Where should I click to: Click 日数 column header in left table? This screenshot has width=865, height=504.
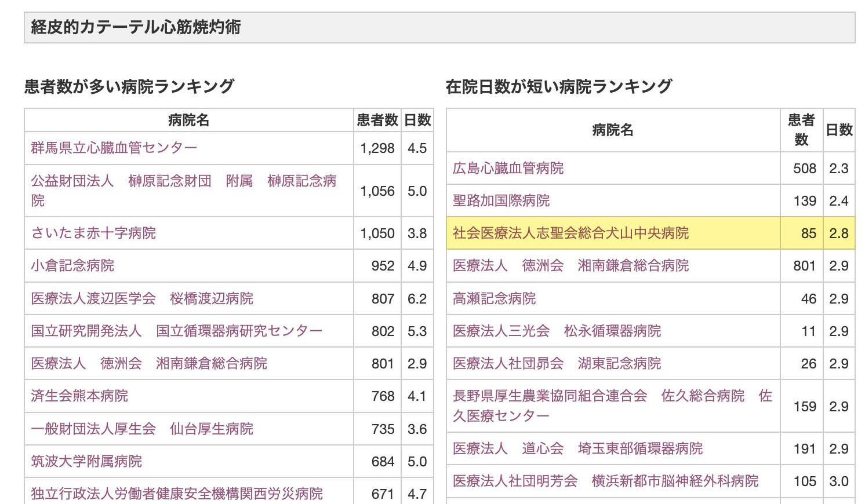(x=417, y=120)
